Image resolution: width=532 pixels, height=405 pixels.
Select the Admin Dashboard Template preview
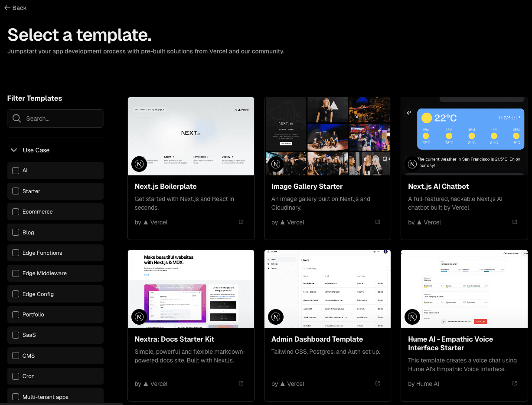tap(327, 289)
